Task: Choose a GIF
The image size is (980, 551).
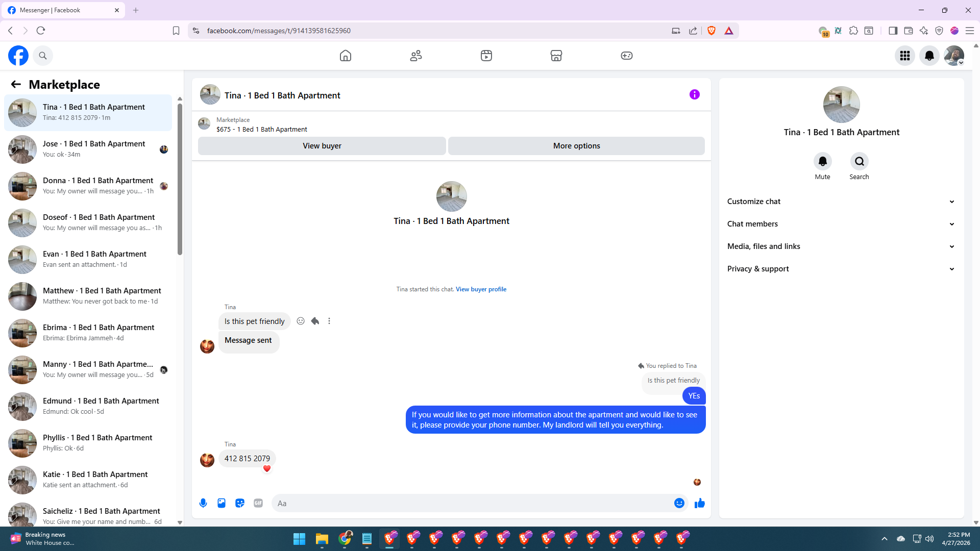Action: pyautogui.click(x=258, y=503)
